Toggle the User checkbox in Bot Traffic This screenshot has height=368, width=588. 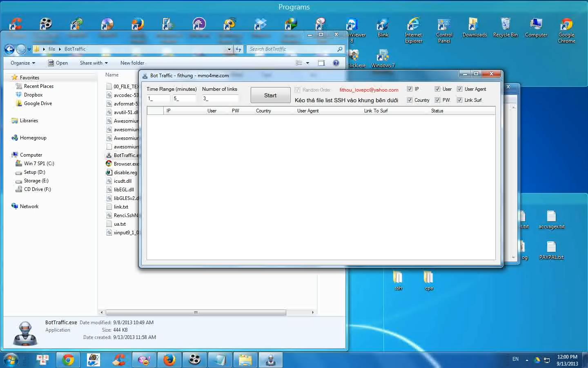pos(437,89)
